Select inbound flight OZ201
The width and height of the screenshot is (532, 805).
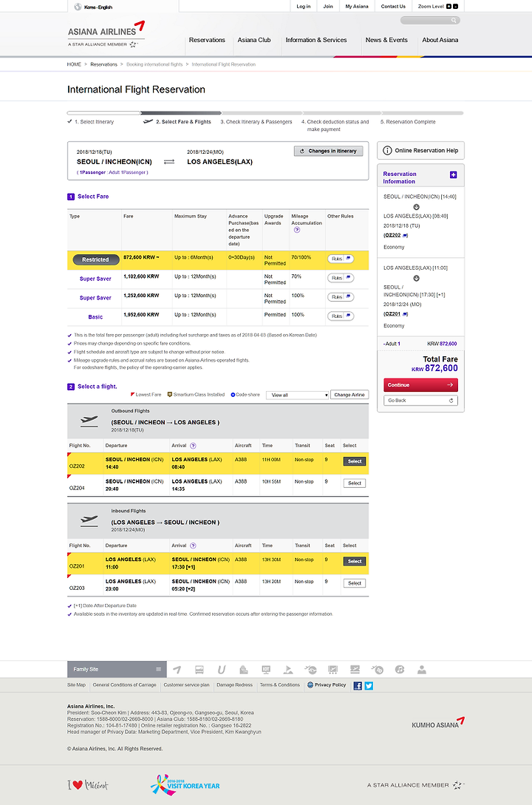click(355, 562)
